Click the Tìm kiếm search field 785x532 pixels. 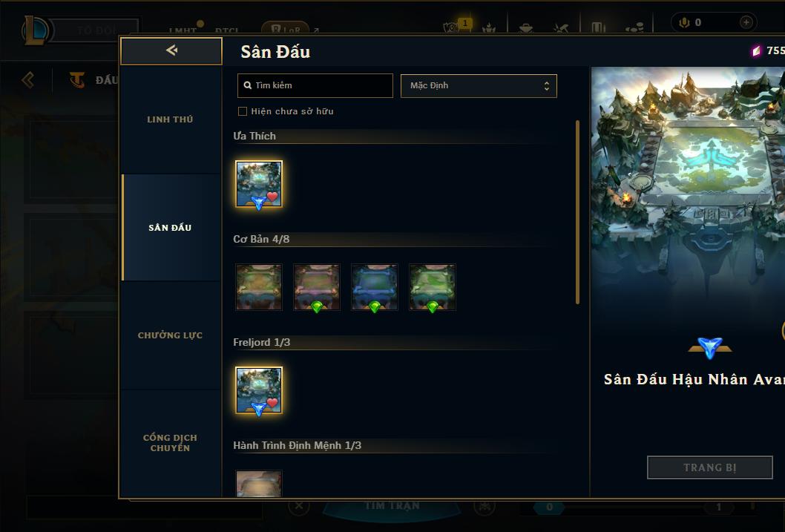315,85
